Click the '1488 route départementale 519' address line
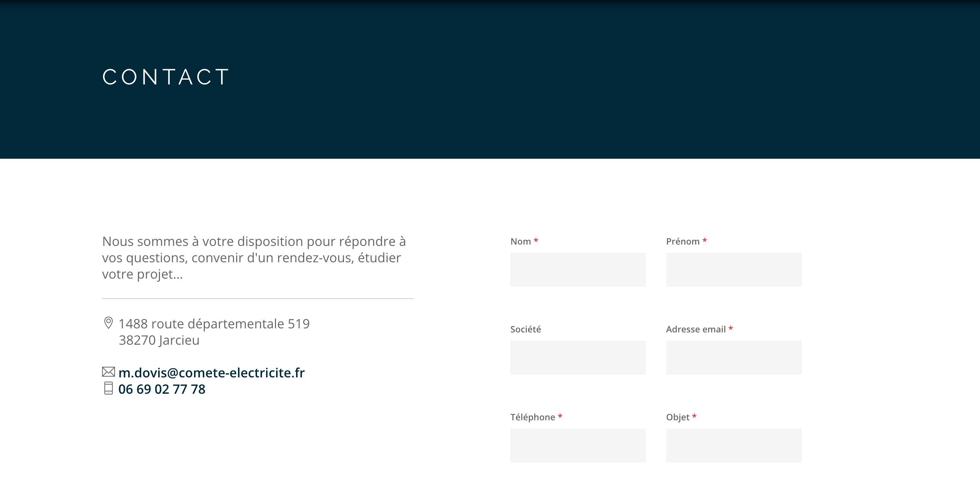980x500 pixels. coord(214,324)
